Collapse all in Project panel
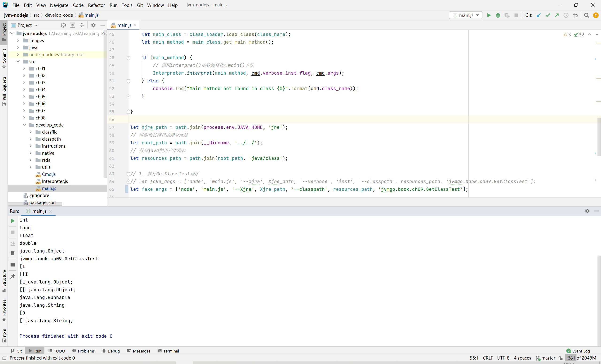The image size is (601, 364). click(82, 25)
